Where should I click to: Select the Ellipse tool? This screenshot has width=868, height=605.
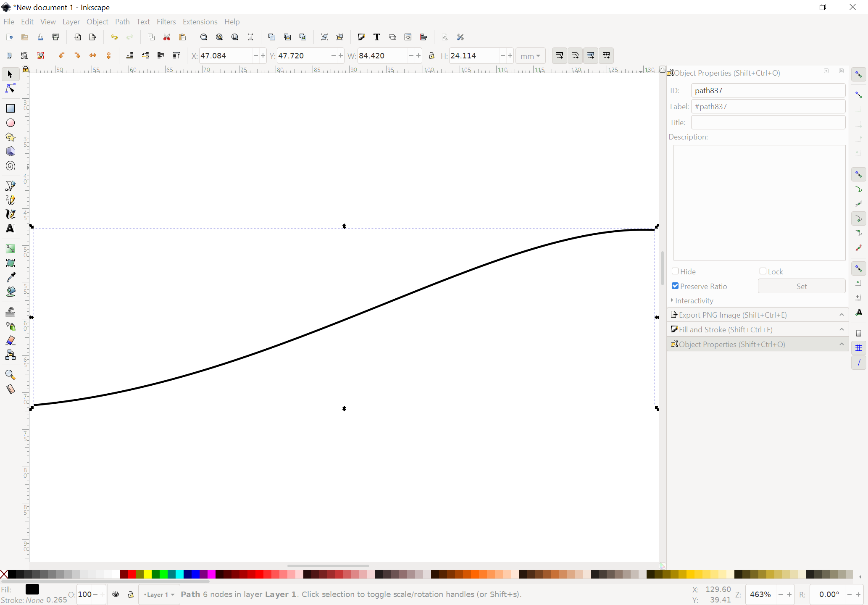coord(11,123)
